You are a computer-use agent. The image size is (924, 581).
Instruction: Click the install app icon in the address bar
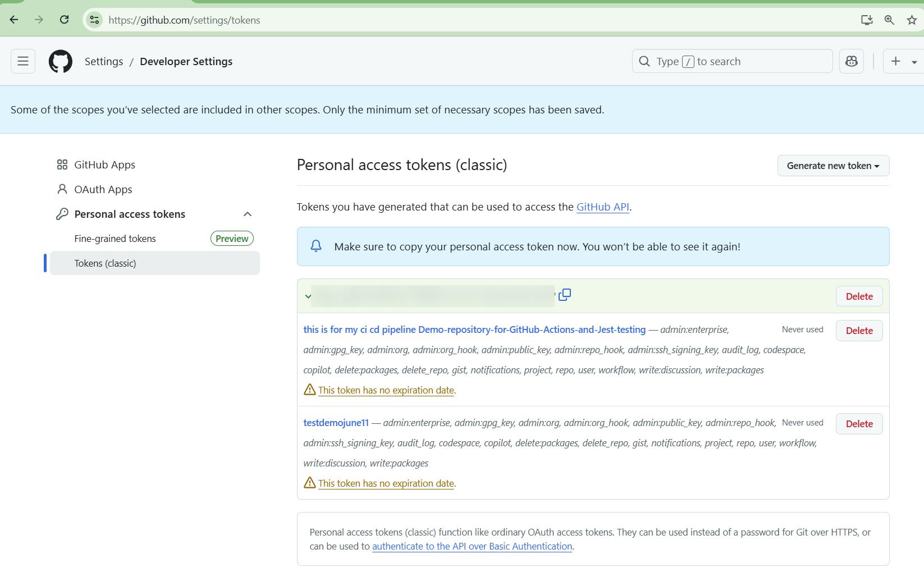[867, 20]
